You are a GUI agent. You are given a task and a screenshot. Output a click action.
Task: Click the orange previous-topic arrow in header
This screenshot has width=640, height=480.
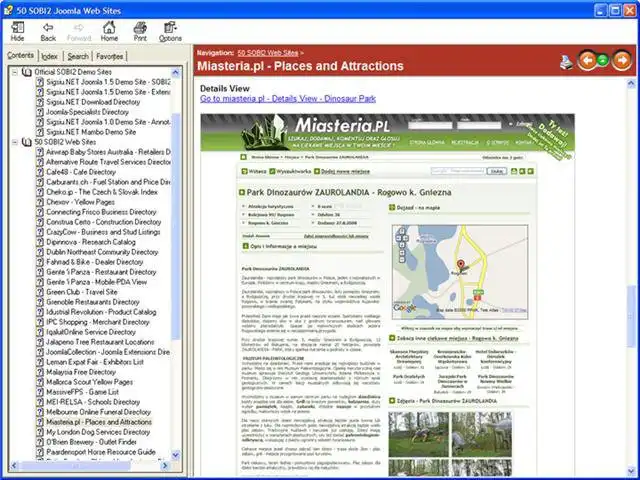point(587,61)
